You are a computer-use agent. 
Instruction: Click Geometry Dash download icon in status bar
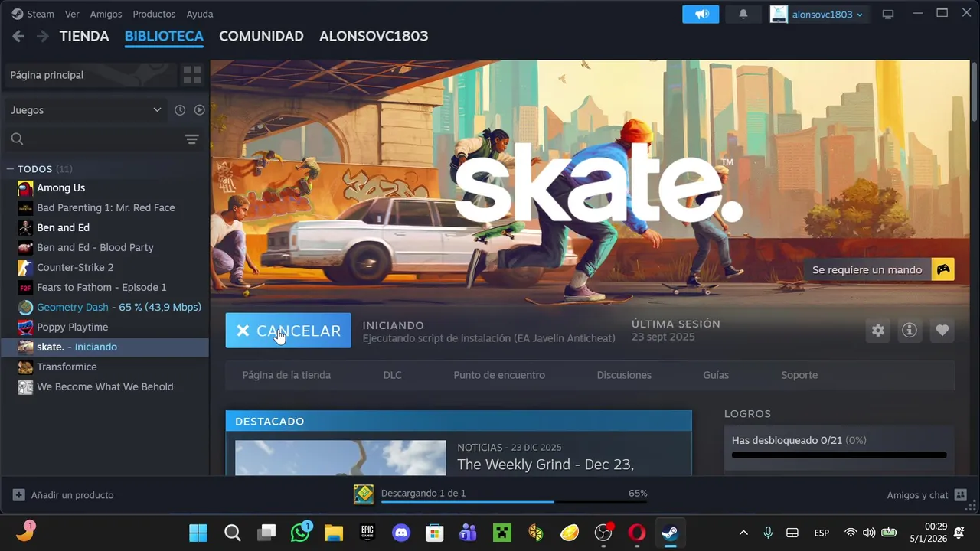[x=364, y=494]
